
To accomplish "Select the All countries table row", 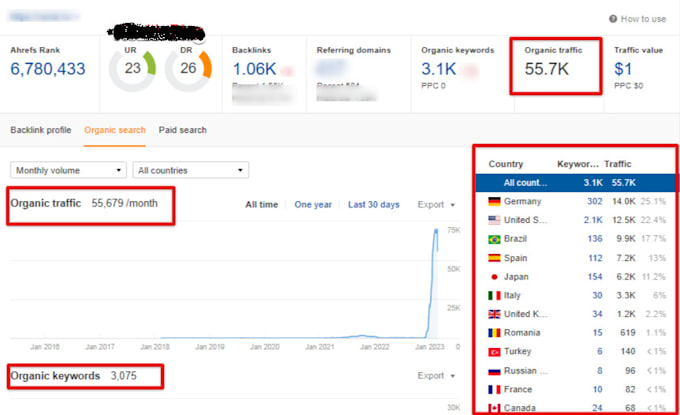I will pos(576,183).
